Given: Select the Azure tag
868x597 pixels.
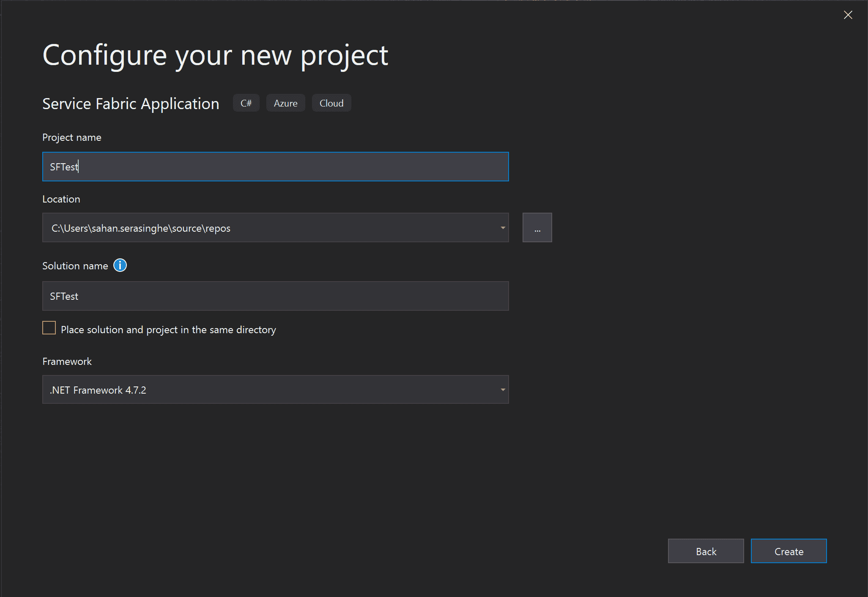Looking at the screenshot, I should point(285,103).
